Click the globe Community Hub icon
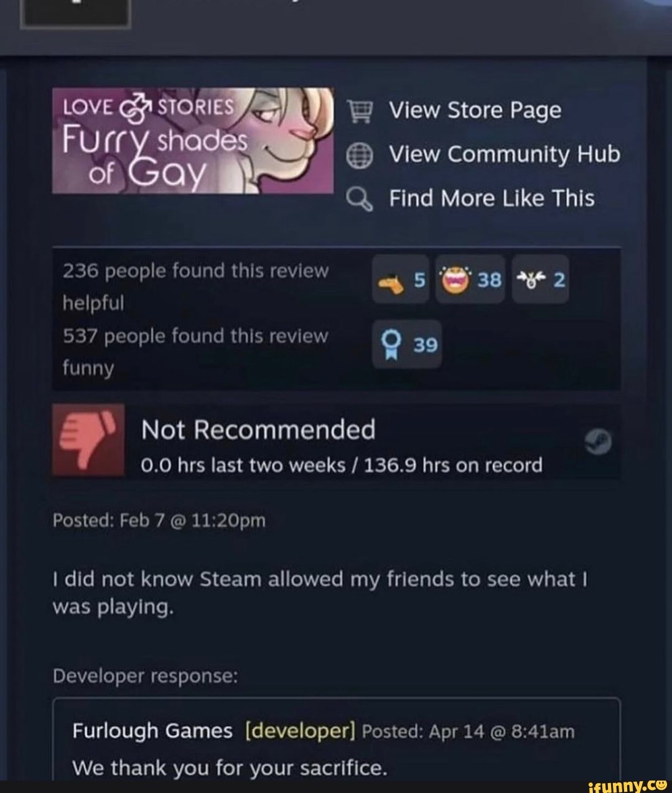 (x=360, y=154)
